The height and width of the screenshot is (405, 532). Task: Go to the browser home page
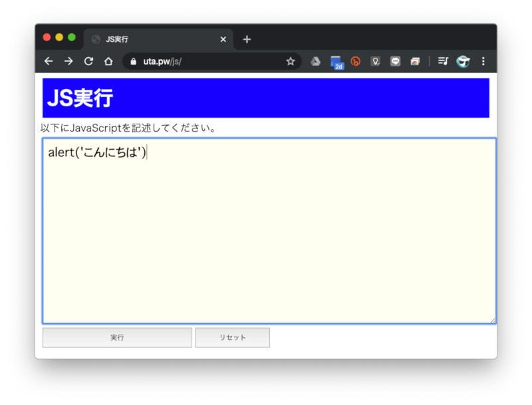click(108, 61)
